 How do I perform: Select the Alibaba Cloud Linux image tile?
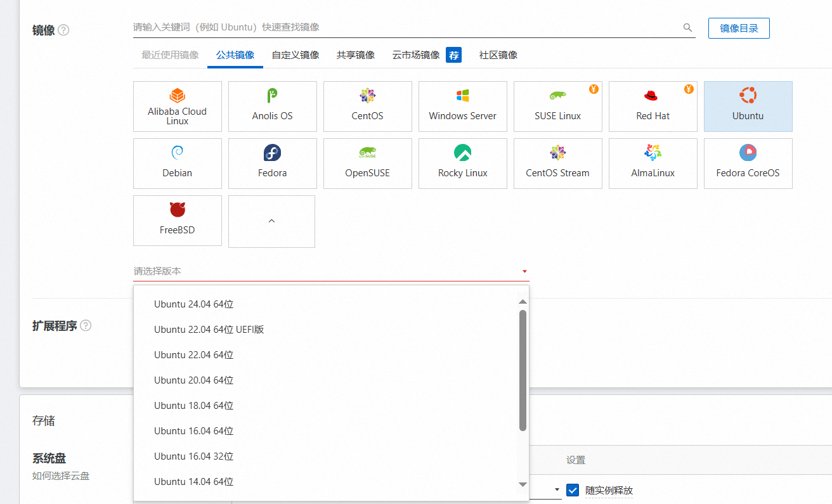click(x=178, y=107)
